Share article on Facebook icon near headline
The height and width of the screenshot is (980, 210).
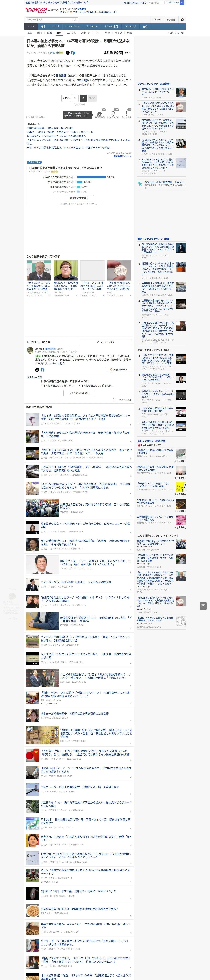point(73,53)
